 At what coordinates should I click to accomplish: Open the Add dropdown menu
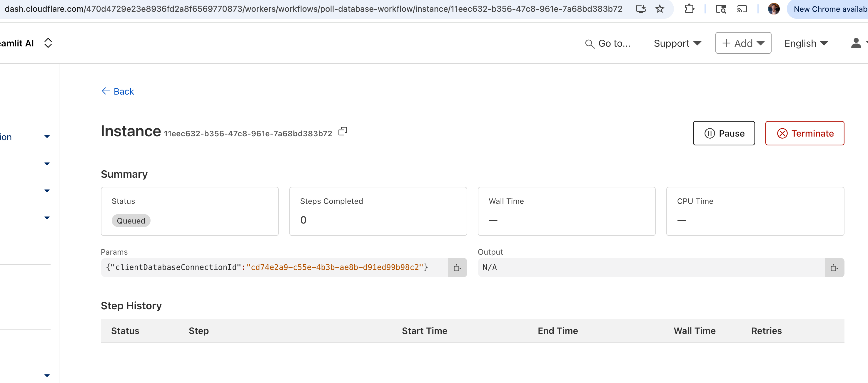click(743, 43)
